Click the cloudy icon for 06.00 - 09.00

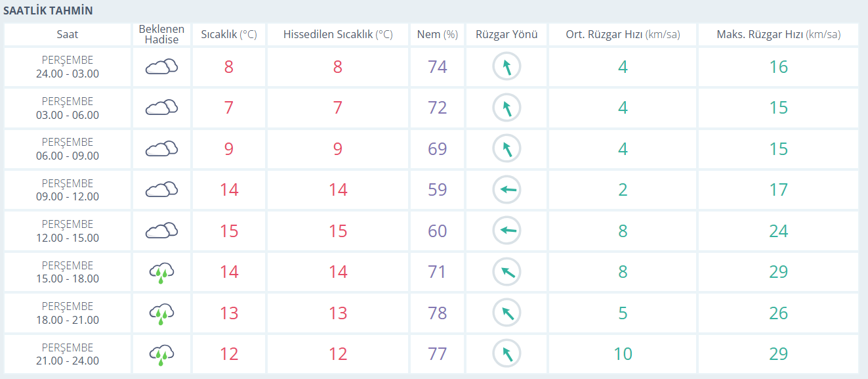[161, 149]
